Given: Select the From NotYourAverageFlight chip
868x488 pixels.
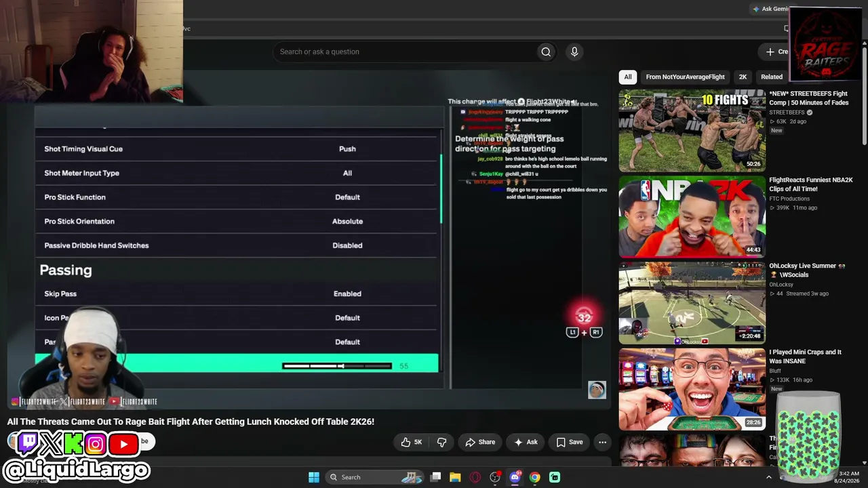Looking at the screenshot, I should tap(685, 77).
